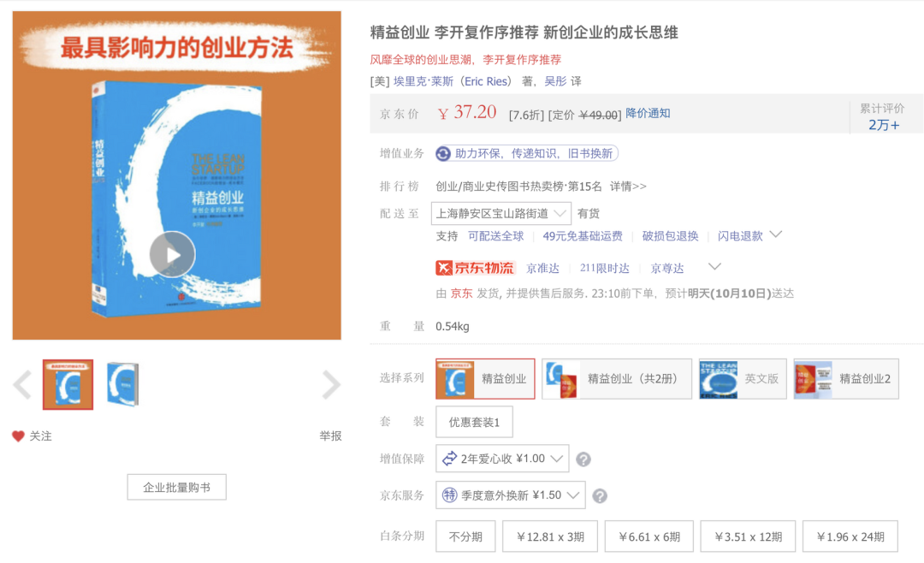The height and width of the screenshot is (563, 924).
Task: Play the product video on book cover
Action: [172, 255]
